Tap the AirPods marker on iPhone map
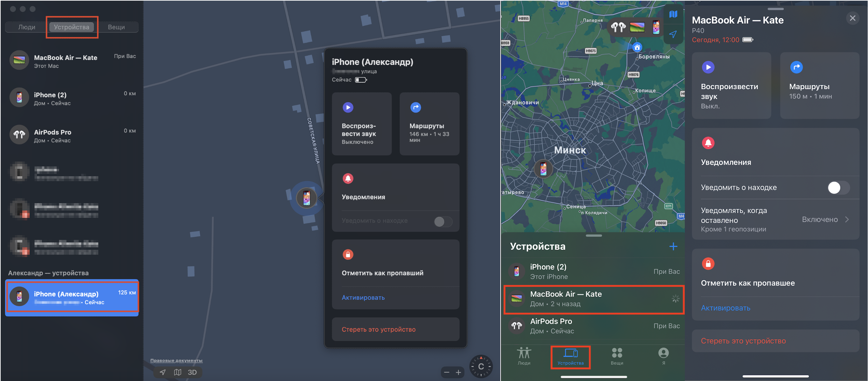 (x=618, y=27)
